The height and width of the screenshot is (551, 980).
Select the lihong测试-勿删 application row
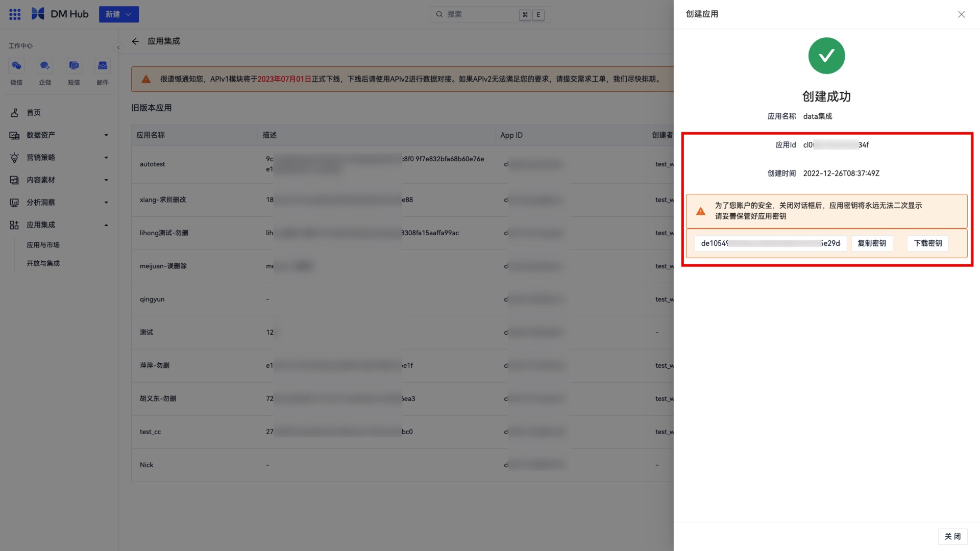pyautogui.click(x=402, y=233)
